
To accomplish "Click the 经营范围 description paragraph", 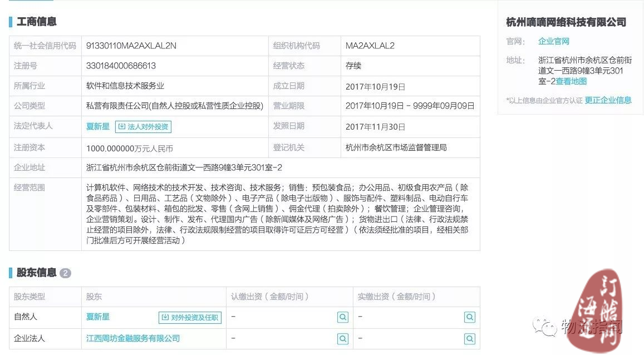I will tap(277, 214).
